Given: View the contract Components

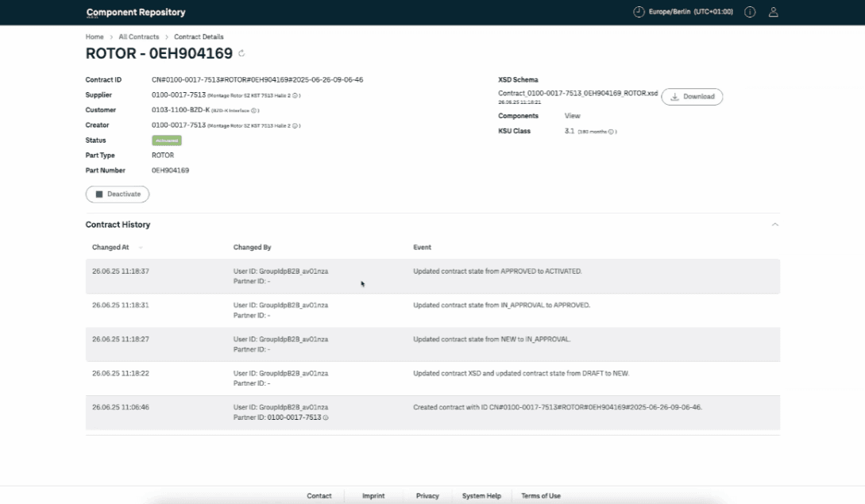Looking at the screenshot, I should click(x=572, y=116).
